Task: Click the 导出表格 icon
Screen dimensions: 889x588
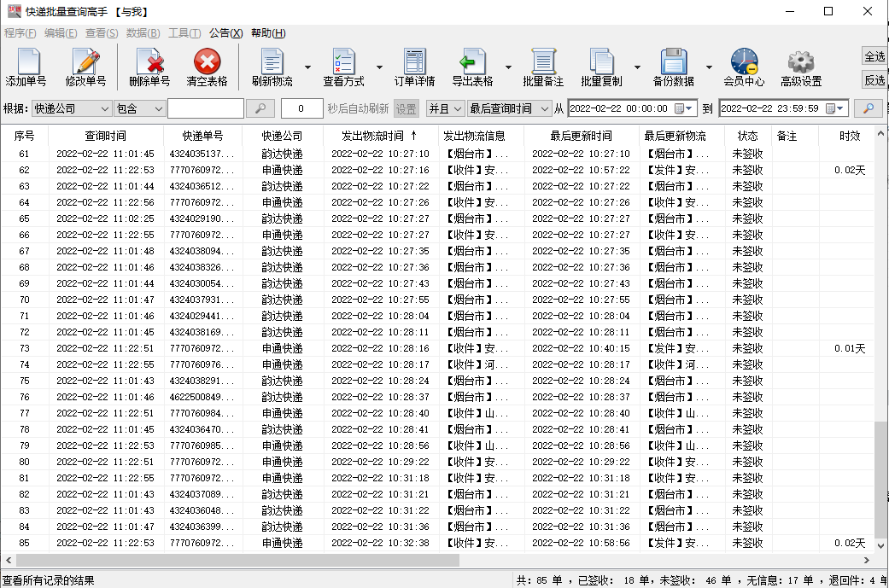Action: tap(472, 61)
